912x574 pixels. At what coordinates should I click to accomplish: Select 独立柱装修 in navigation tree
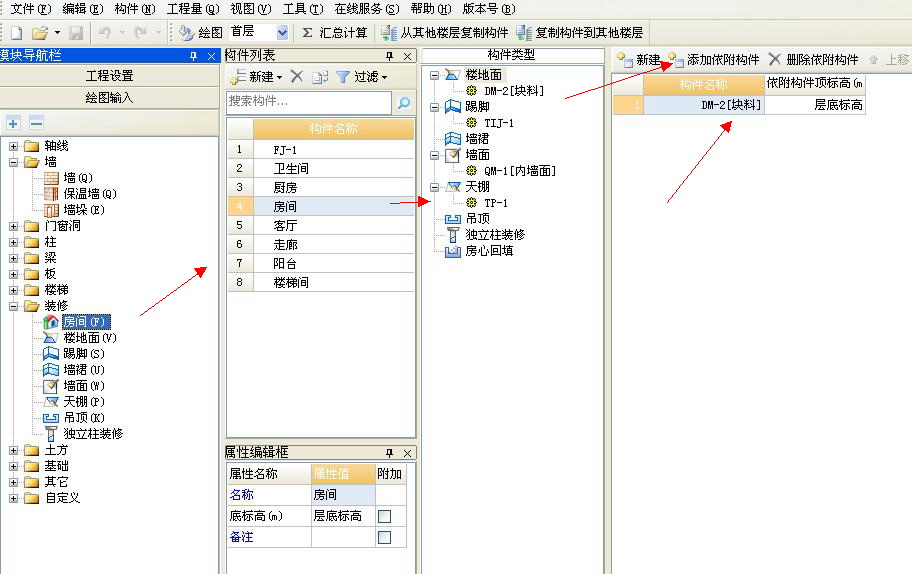pyautogui.click(x=93, y=434)
